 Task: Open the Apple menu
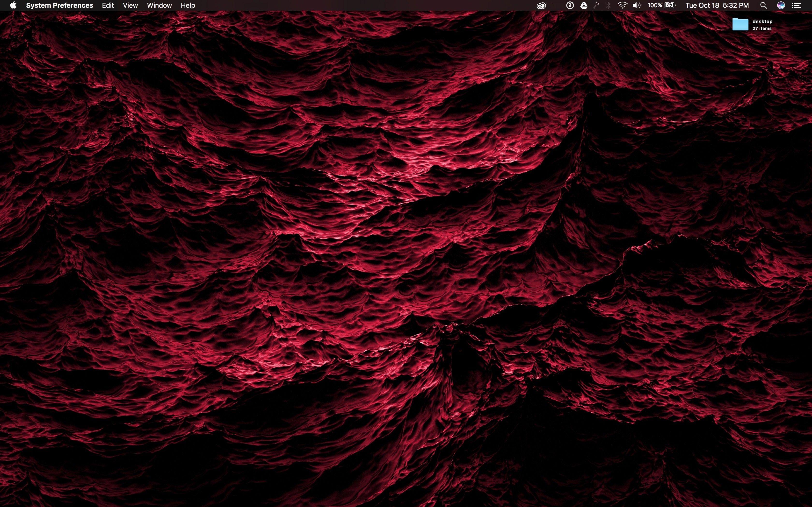coord(14,5)
